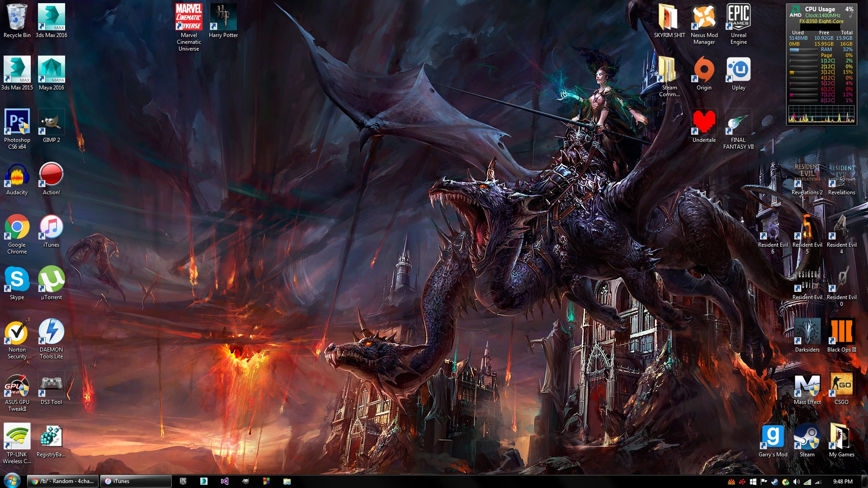The image size is (868, 488).
Task: Click the Google Chrome desktop icon
Action: pos(17,234)
